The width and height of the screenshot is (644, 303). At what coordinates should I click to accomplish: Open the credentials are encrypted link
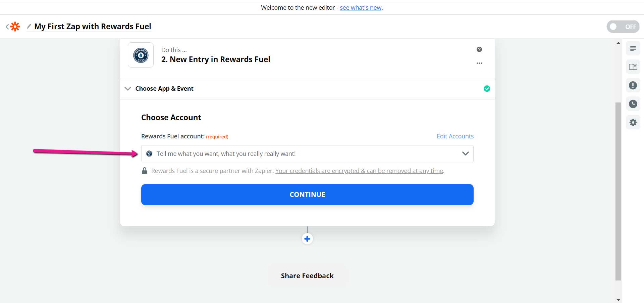(x=359, y=171)
